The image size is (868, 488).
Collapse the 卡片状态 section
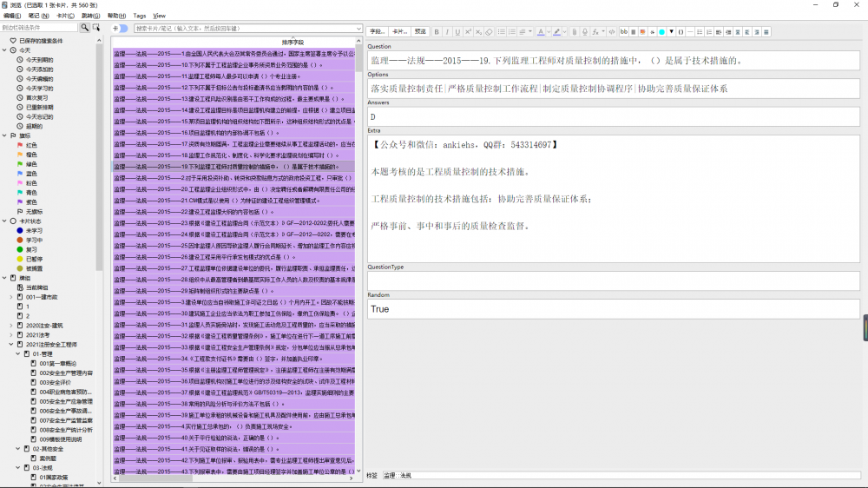click(4, 221)
